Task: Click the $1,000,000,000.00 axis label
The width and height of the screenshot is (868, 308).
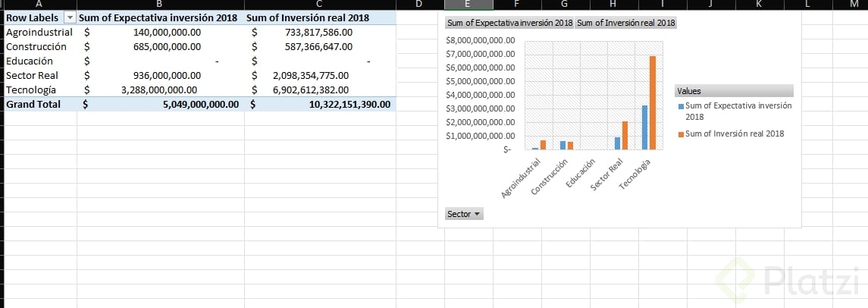Action: click(x=480, y=136)
